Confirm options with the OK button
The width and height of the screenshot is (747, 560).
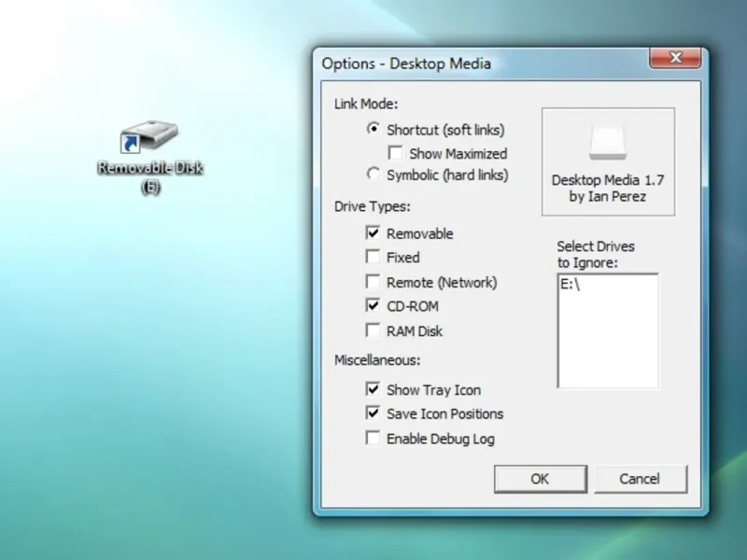pos(541,479)
